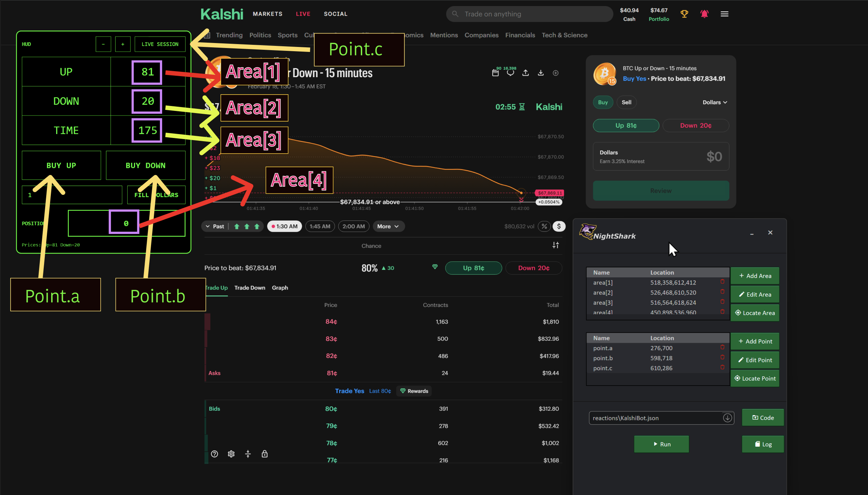Toggle percent display mode for volume
Viewport: 868px width, 495px height.
(544, 226)
